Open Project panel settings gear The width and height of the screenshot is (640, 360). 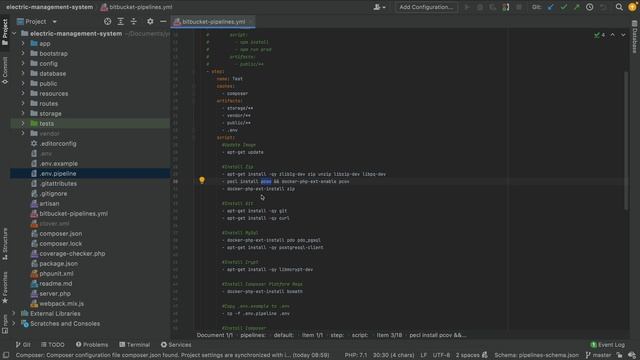150,21
